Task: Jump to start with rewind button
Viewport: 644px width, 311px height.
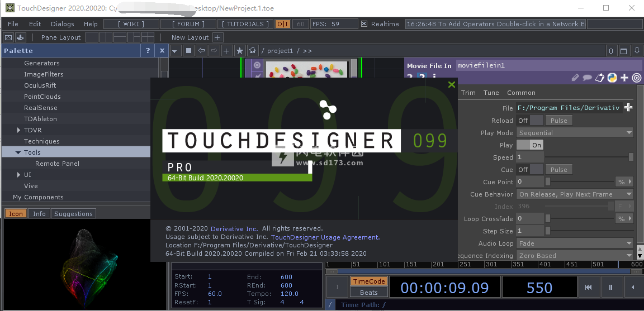Action: [x=588, y=287]
